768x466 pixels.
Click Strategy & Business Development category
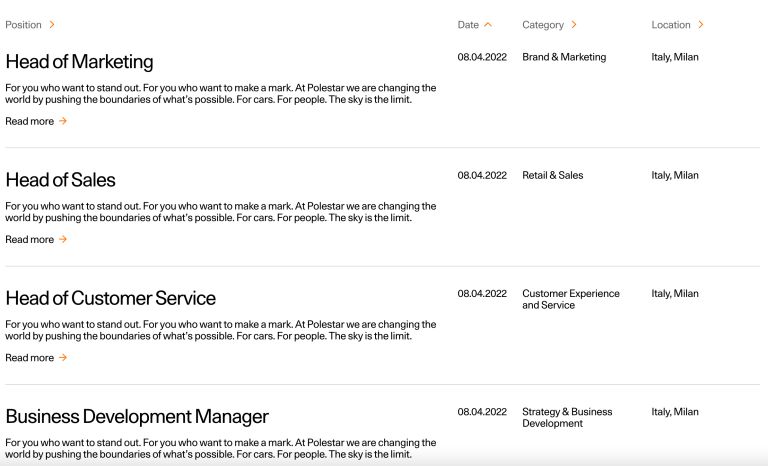pos(567,417)
